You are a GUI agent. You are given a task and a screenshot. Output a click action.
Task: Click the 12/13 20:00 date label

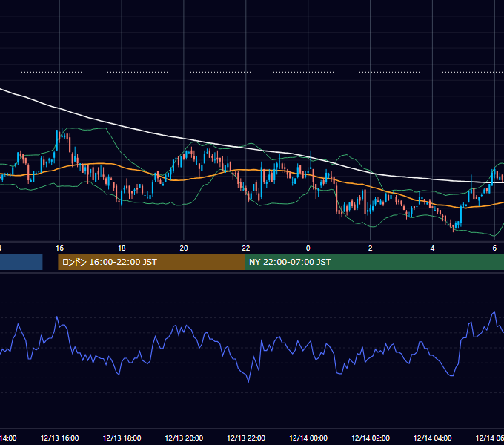[184, 438]
